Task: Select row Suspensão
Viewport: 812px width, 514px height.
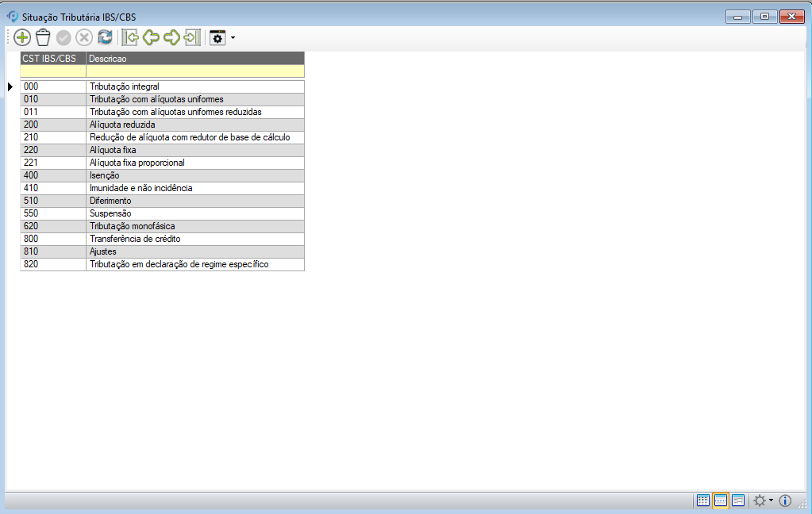Action: tap(162, 213)
